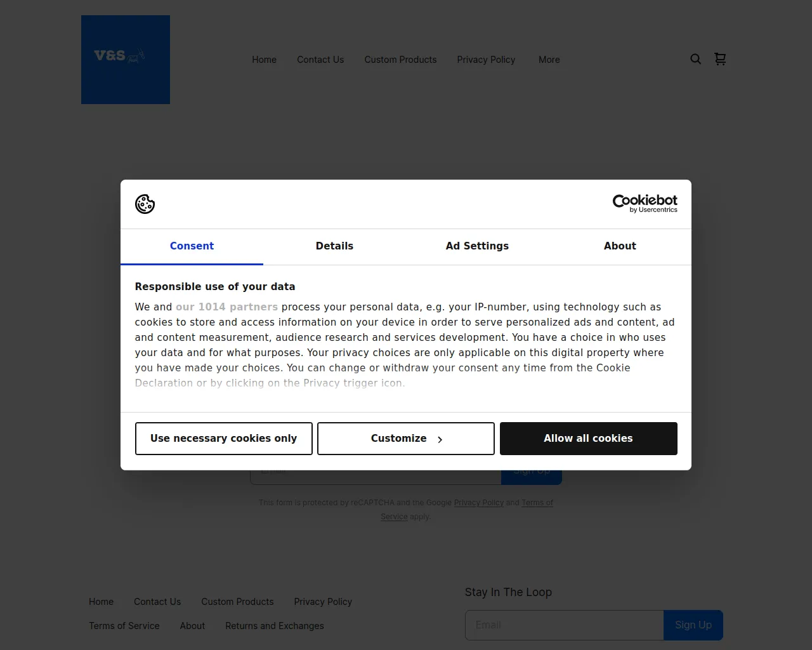Use necessary cookies only

(223, 438)
